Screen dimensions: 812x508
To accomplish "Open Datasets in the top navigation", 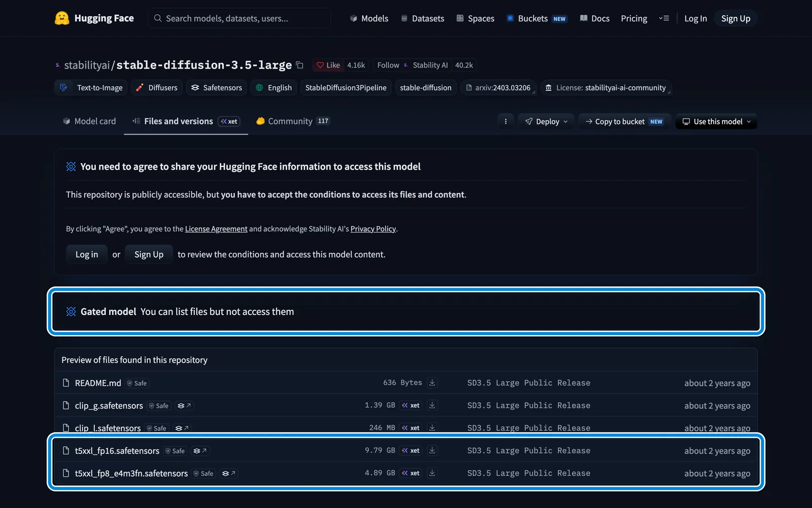I will tap(422, 18).
